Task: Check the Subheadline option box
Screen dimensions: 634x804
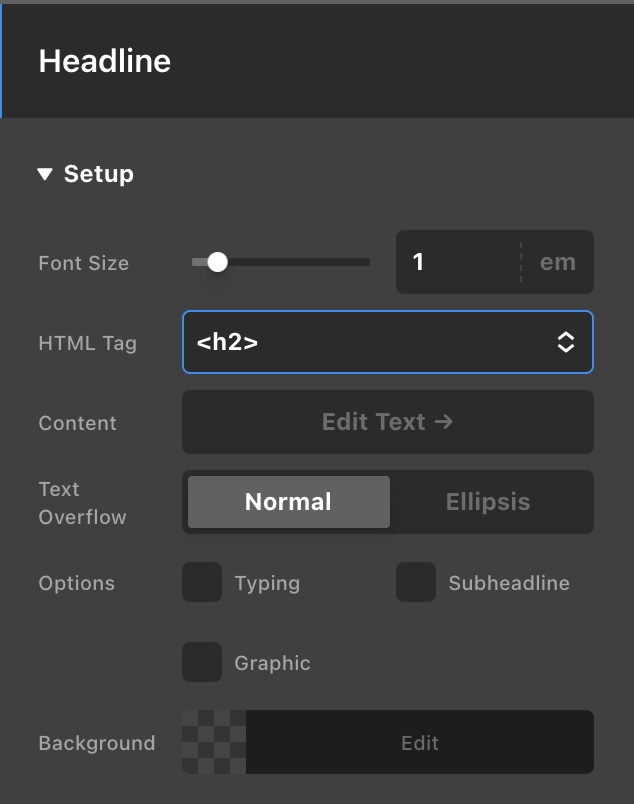Action: pyautogui.click(x=416, y=583)
